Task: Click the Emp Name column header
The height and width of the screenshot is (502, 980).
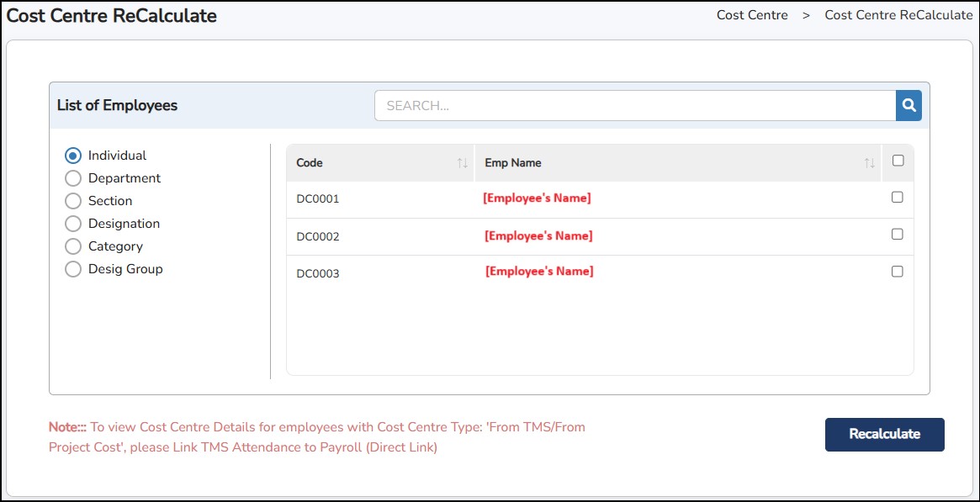Action: [513, 163]
